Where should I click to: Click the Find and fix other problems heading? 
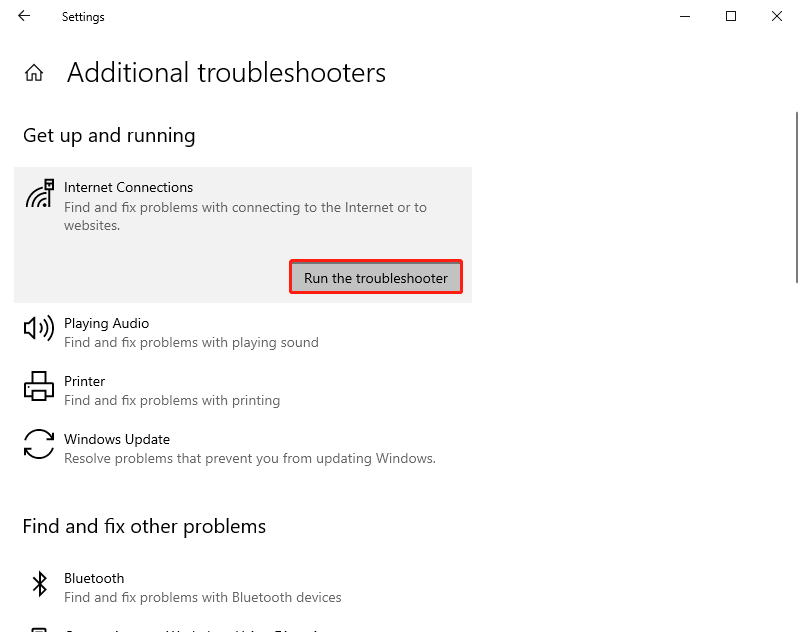[x=144, y=526]
